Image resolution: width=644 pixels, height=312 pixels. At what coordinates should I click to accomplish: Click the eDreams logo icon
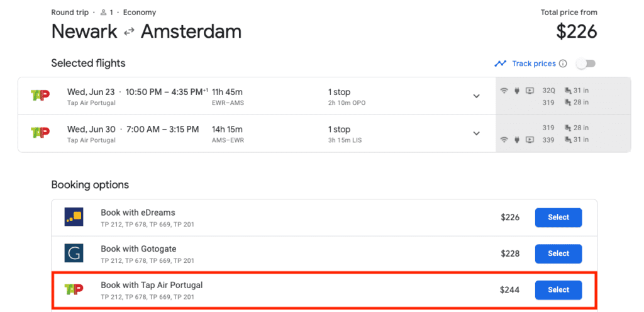74,217
